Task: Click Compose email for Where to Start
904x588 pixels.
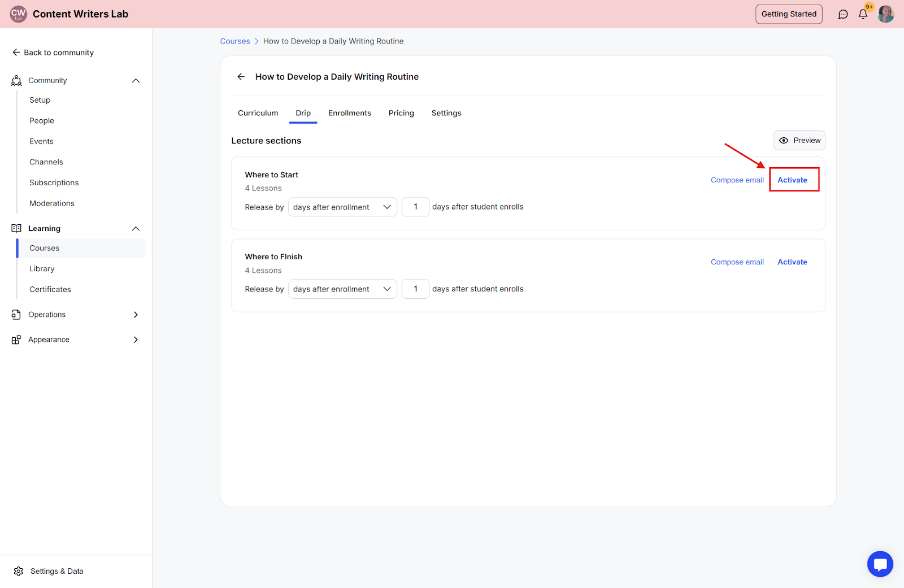Action: click(x=737, y=180)
